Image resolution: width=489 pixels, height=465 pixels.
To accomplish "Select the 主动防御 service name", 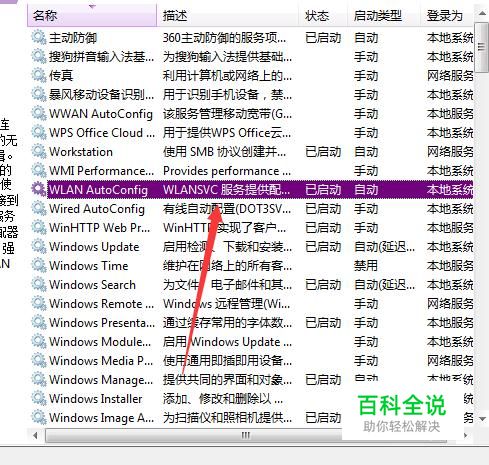I will (x=73, y=38).
